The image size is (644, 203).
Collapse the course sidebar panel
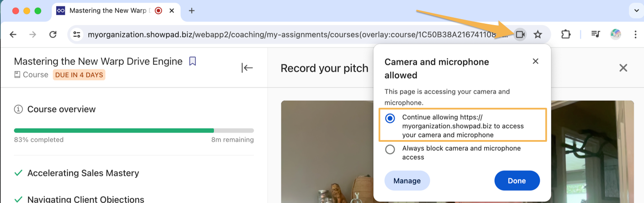tap(247, 68)
